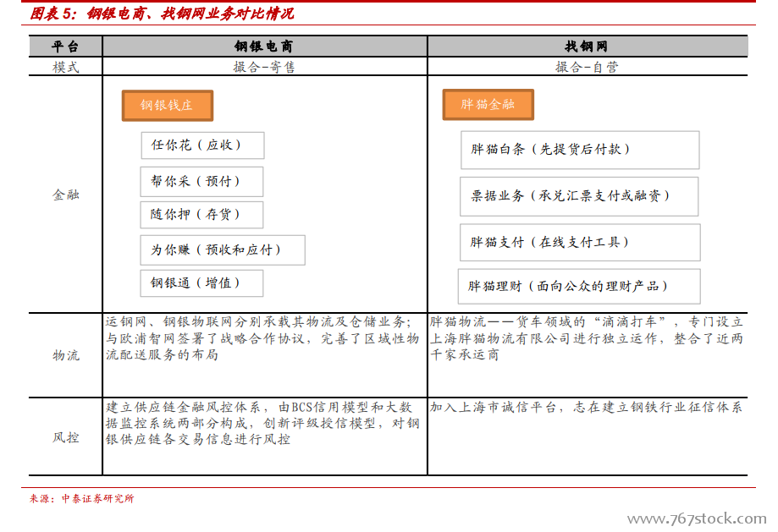The width and height of the screenshot is (778, 532).
Task: Click the chart title '图表 5：钢银电商、找钢网业务对比情况'
Action: click(x=162, y=14)
